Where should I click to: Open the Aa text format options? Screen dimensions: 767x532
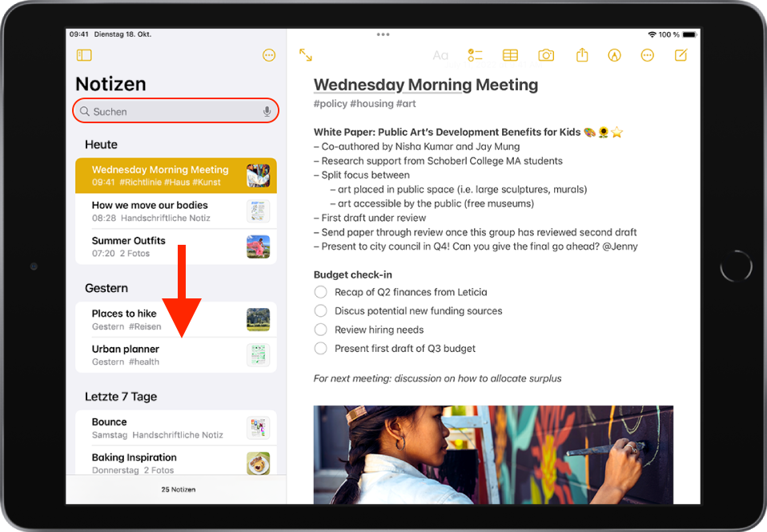point(440,55)
